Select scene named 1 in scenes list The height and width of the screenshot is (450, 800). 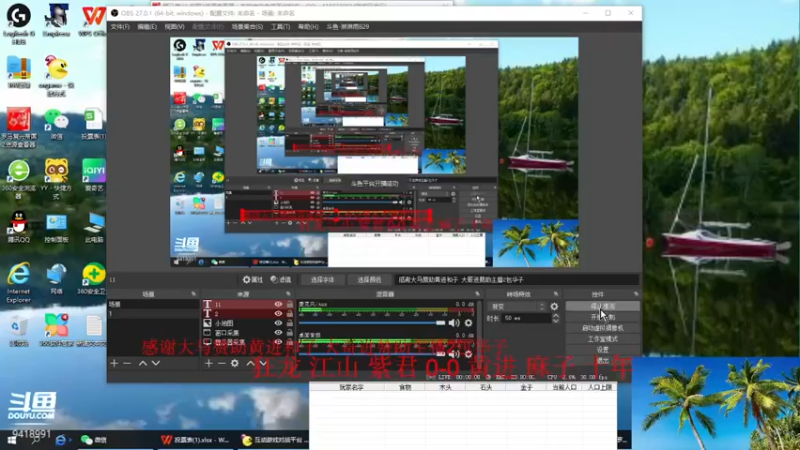(153, 314)
